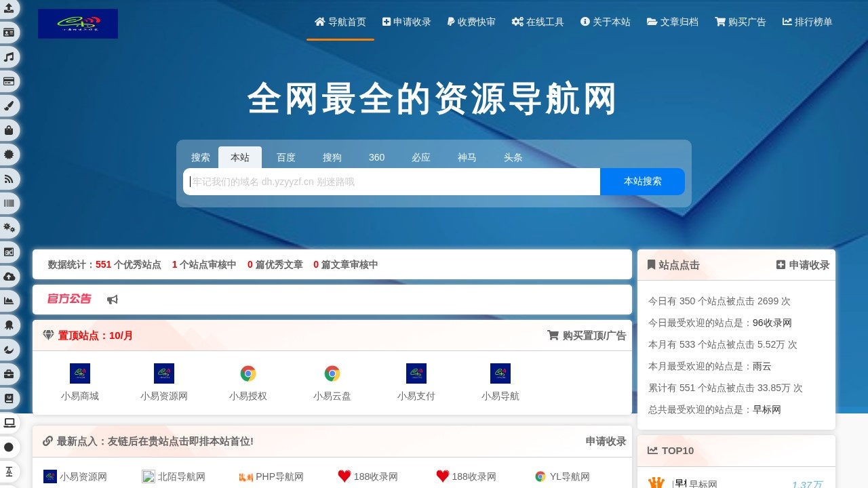
Task: Click 购买置顶/广告 link
Action: click(x=587, y=335)
